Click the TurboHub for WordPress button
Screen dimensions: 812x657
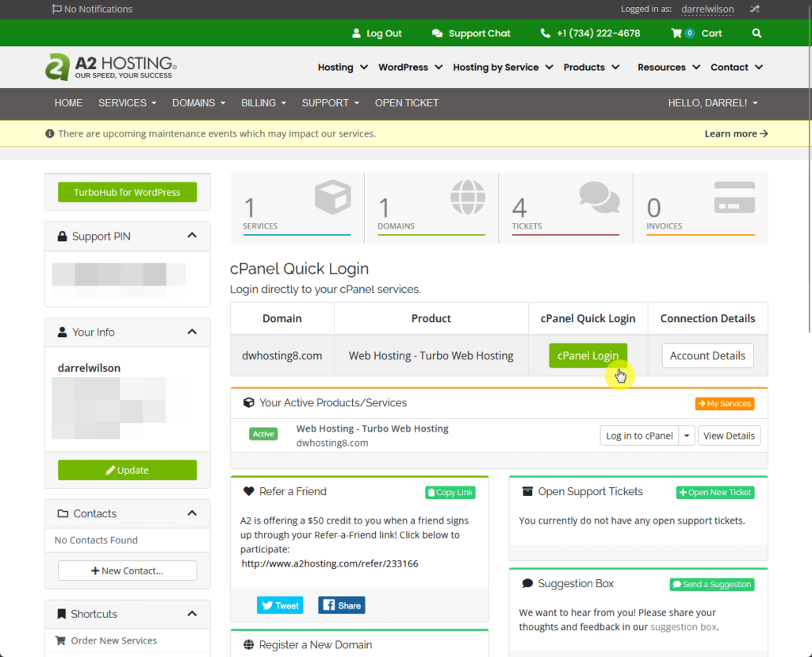128,192
